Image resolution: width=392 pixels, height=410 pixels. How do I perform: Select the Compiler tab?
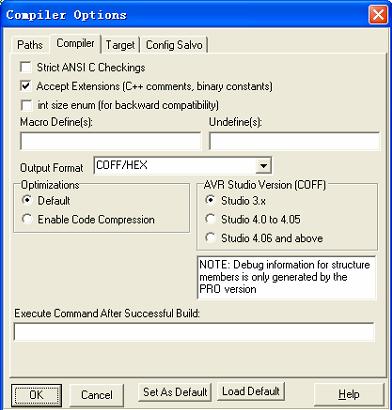point(75,43)
